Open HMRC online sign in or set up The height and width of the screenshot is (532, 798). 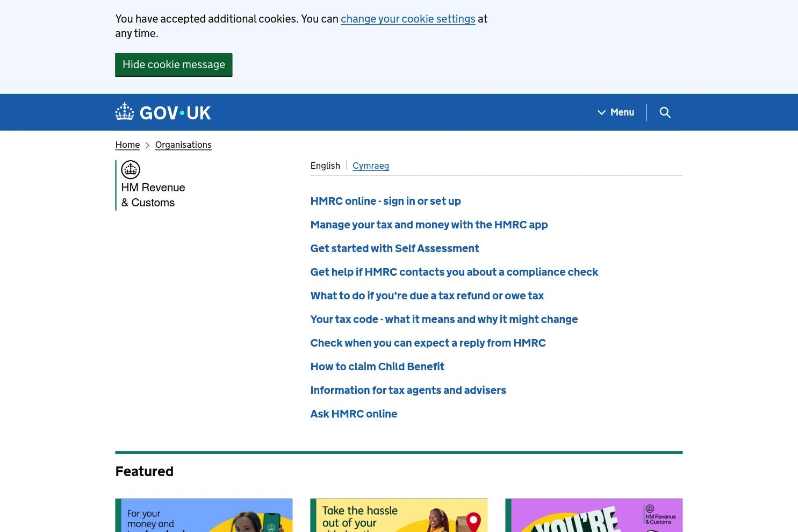coord(385,201)
